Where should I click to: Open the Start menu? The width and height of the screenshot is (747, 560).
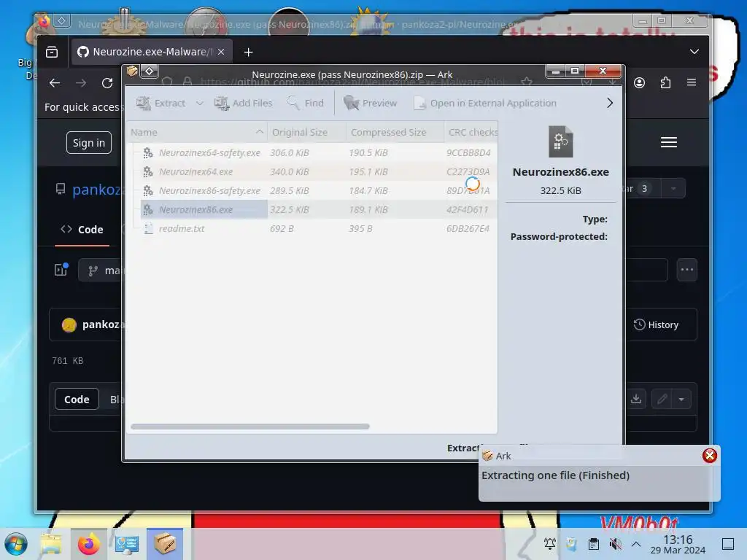[x=16, y=543]
